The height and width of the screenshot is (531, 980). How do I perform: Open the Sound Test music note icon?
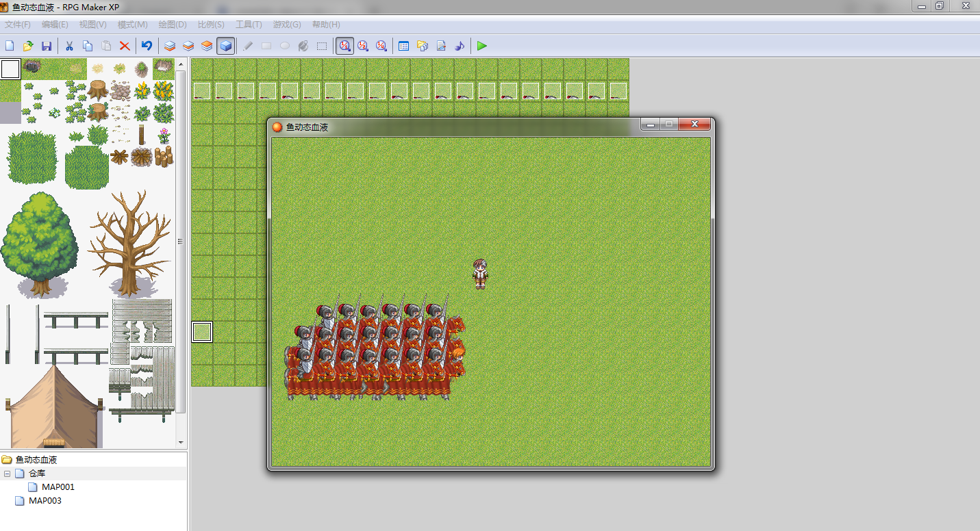point(460,46)
